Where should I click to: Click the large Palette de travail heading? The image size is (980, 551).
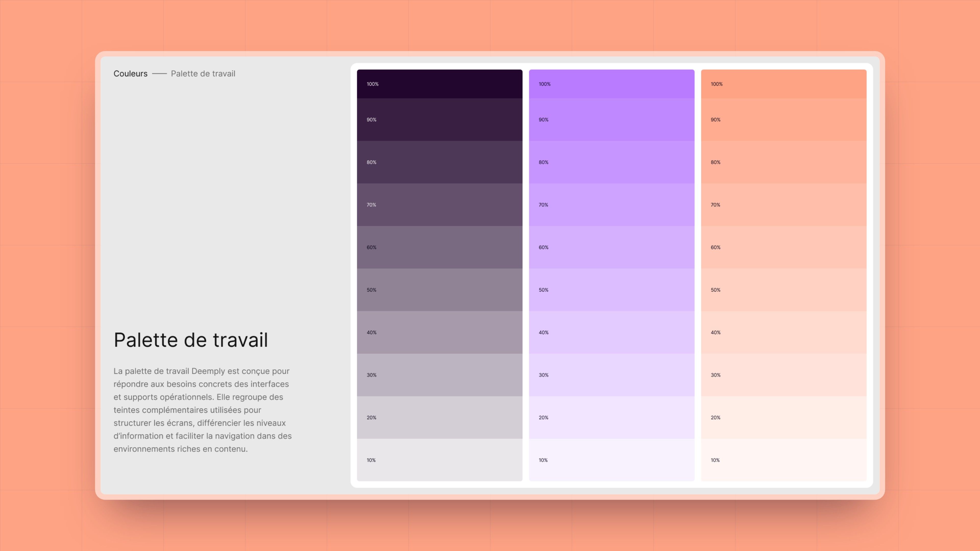(x=191, y=340)
